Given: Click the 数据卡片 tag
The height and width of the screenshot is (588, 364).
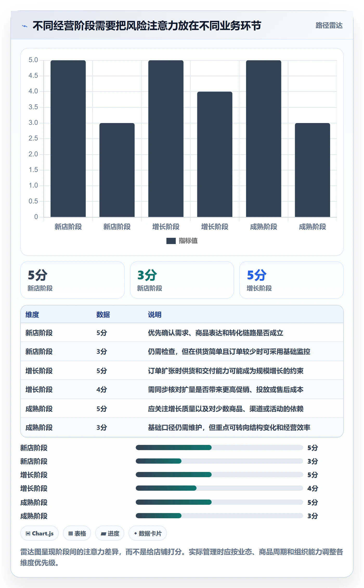Looking at the screenshot, I should (148, 533).
